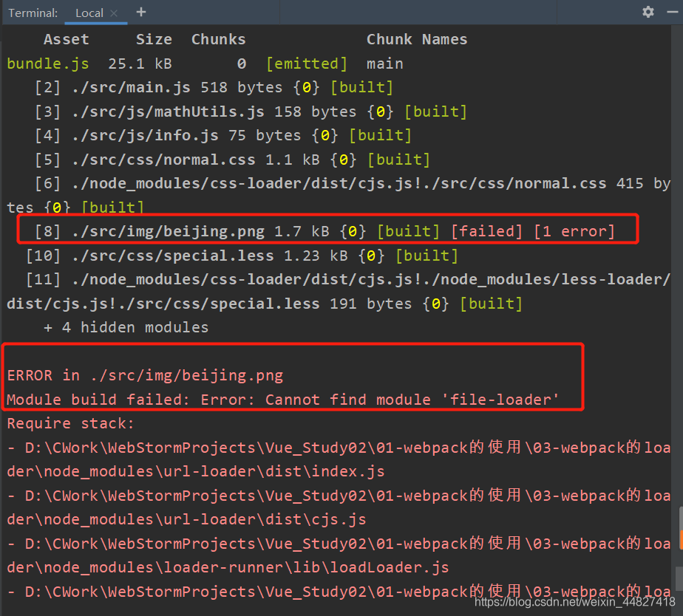Screen dimensions: 683x616
Task: Click the bundle.js asset name
Action: tap(48, 64)
